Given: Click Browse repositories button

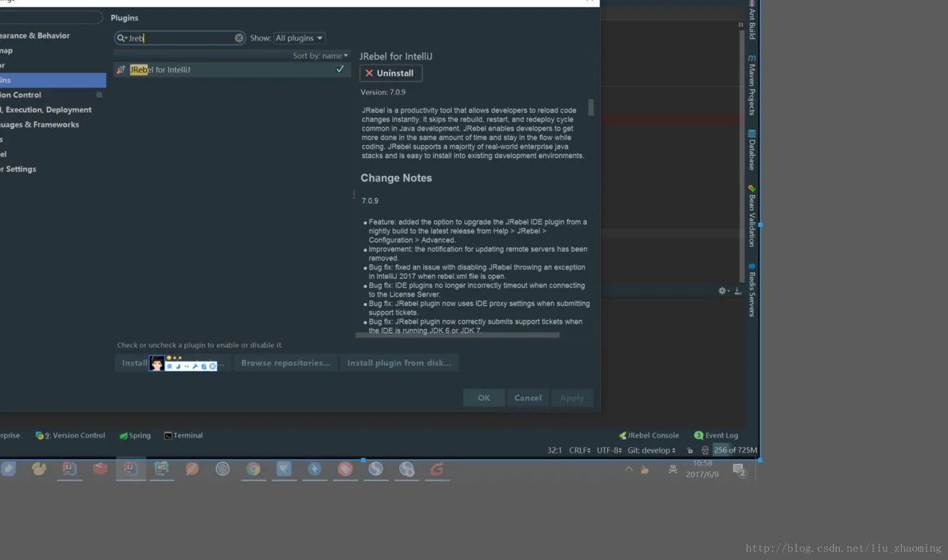Looking at the screenshot, I should click(286, 363).
